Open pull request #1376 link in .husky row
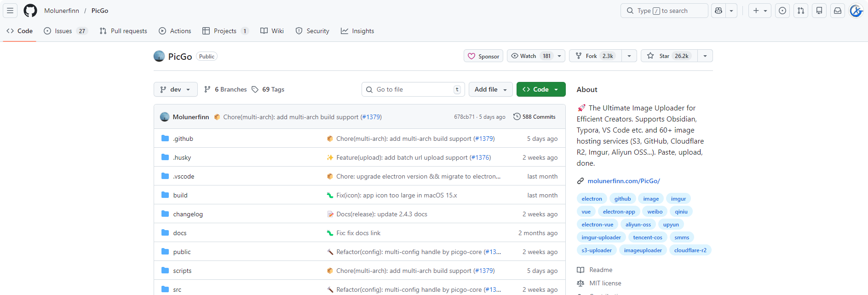Image resolution: width=868 pixels, height=295 pixels. point(480,157)
